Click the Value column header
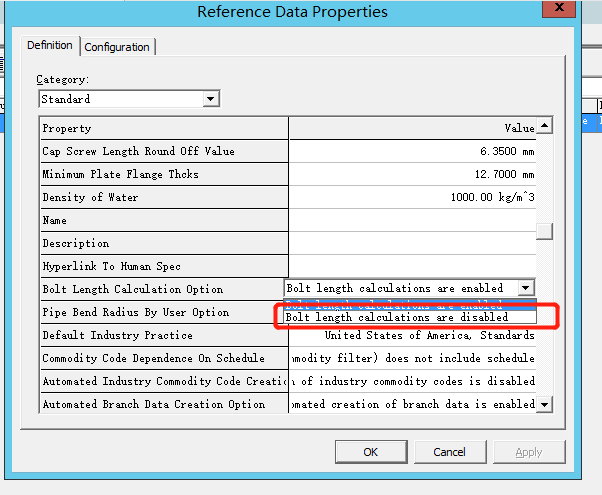This screenshot has height=495, width=602. 412,128
